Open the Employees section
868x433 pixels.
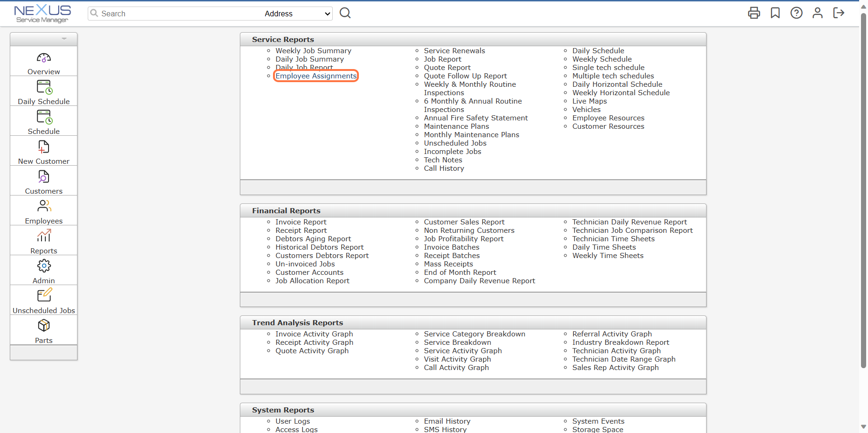pos(43,211)
